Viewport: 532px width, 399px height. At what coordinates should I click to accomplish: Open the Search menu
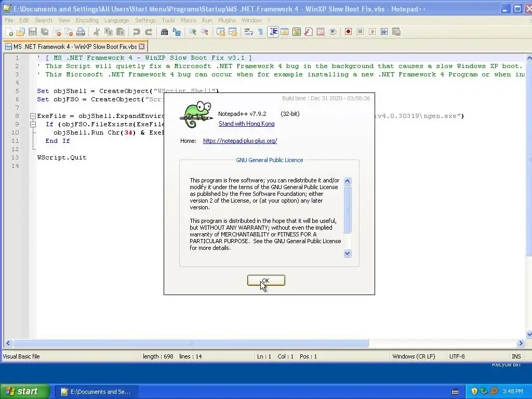click(44, 20)
